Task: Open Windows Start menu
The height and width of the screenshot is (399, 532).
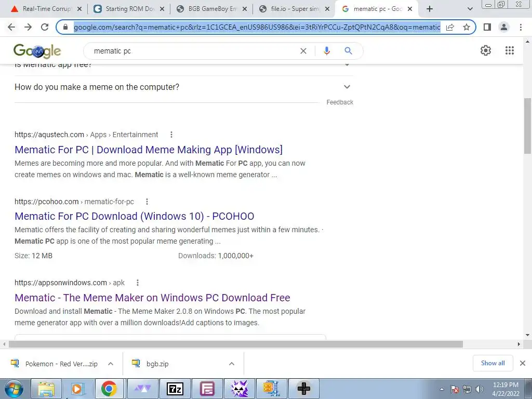Action: point(14,389)
